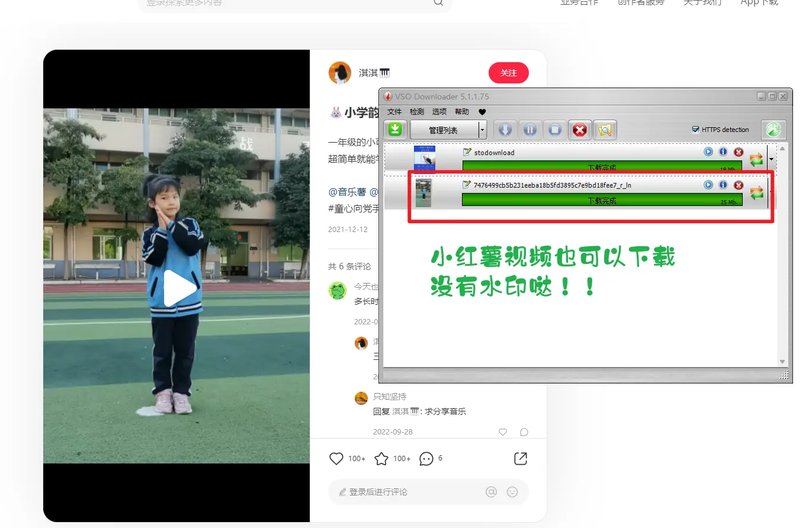The height and width of the screenshot is (528, 812).
Task: Click the VSO Downloader 5.1.1.75 title text
Action: (442, 96)
